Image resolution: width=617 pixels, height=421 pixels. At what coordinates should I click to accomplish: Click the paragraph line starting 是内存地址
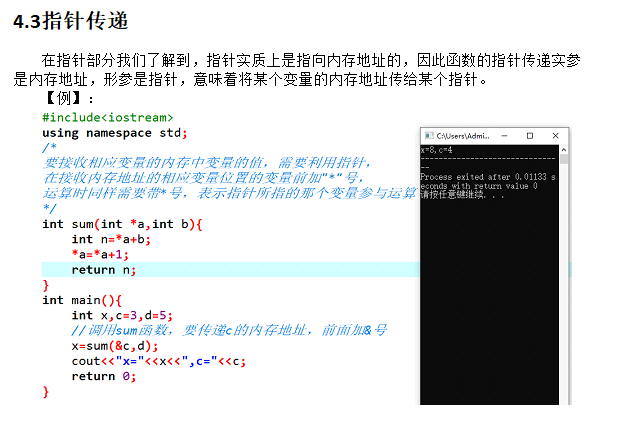250,79
